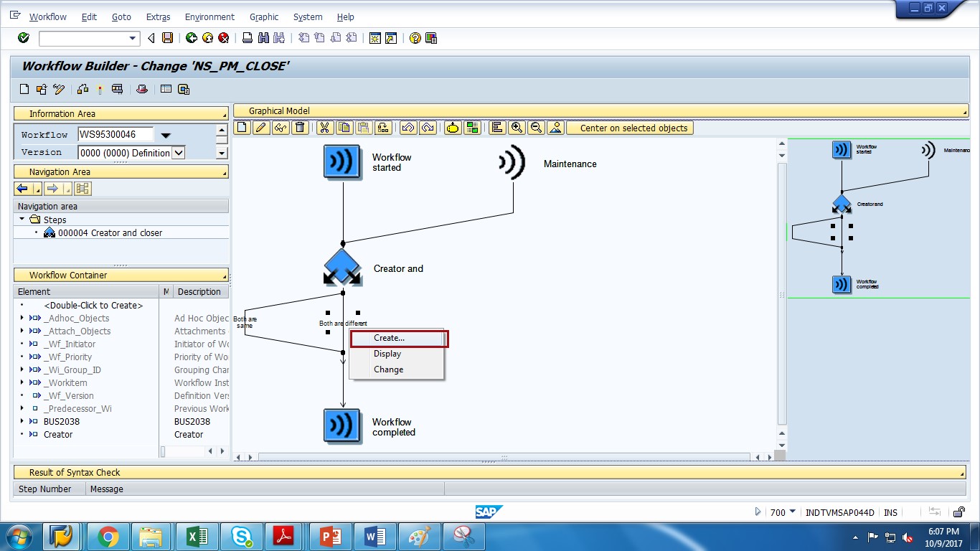980x551 pixels.
Task: Activate the pencil Edit icon above the workflow diagram
Action: tap(260, 128)
